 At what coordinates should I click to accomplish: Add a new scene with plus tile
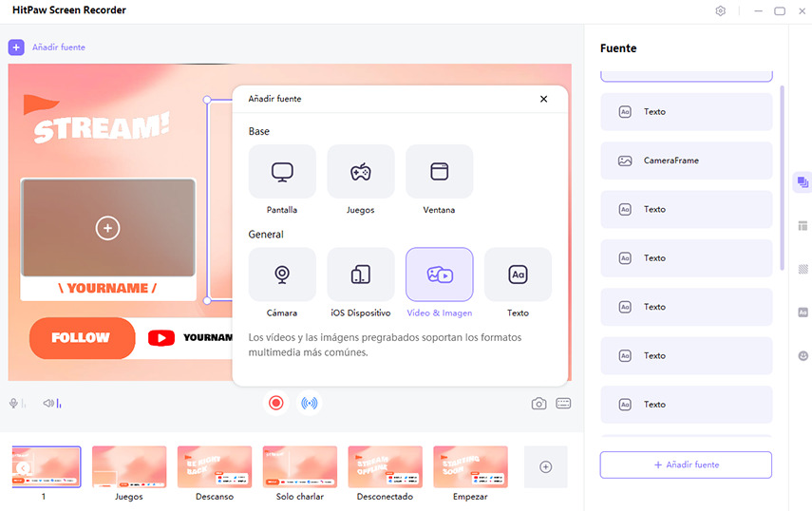tap(545, 467)
